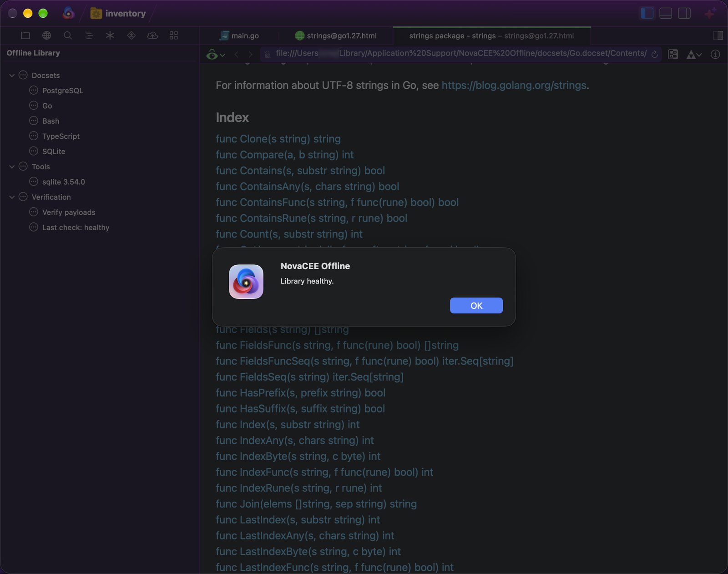Open func IndexByte link
Image resolution: width=728 pixels, height=574 pixels.
coord(298,456)
